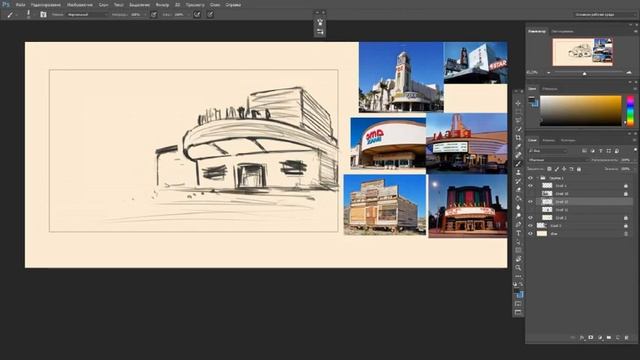Toggle visibility of the layer group
The width and height of the screenshot is (640, 360).
click(530, 178)
